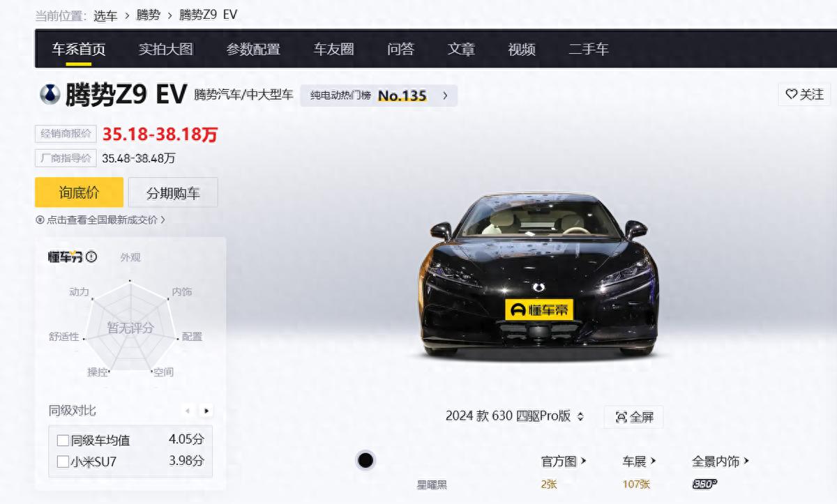Click the 分期购车 button

(173, 192)
